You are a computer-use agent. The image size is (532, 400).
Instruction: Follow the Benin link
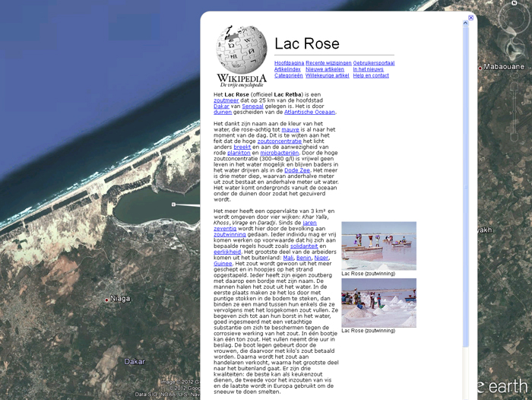pyautogui.click(x=304, y=258)
